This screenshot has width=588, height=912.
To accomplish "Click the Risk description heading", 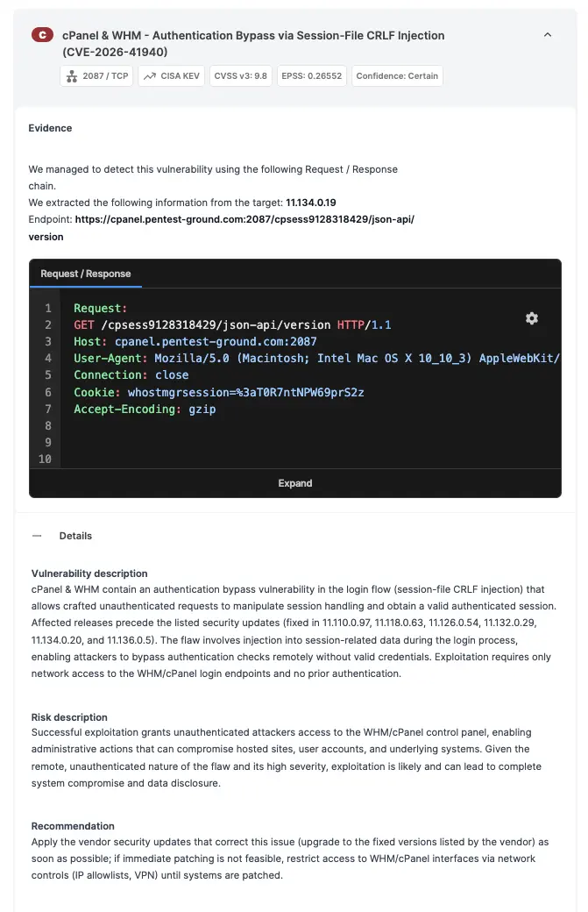I will (69, 717).
